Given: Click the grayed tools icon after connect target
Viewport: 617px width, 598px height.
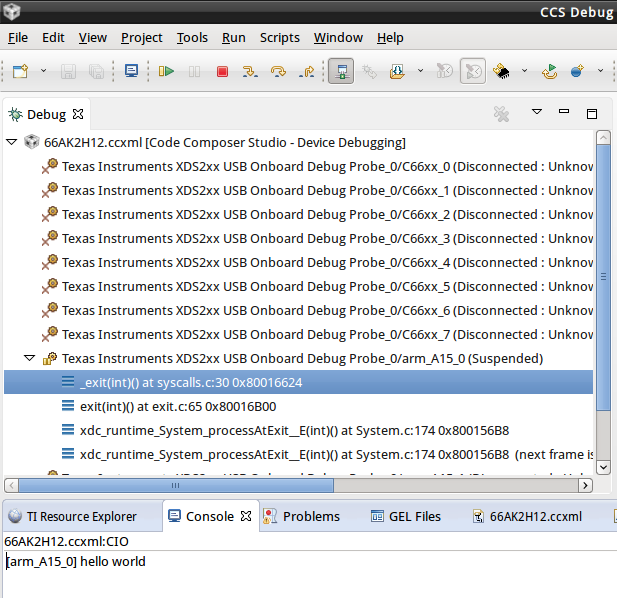Looking at the screenshot, I should 369,71.
